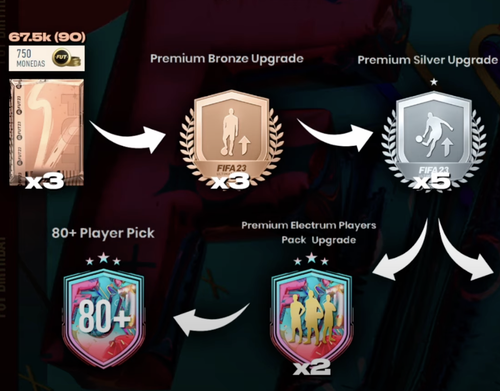Click the Premium Bronze Upgrade title text
The height and width of the screenshot is (391, 500).
(227, 59)
